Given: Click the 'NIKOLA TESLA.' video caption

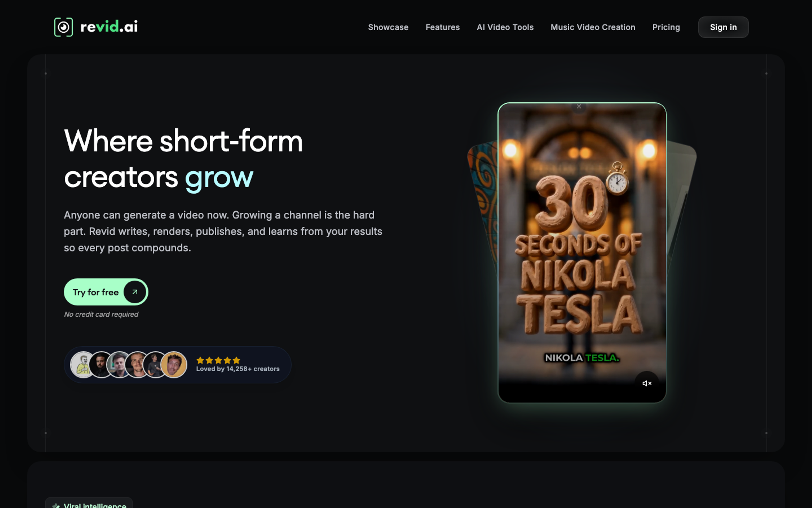Looking at the screenshot, I should (582, 358).
